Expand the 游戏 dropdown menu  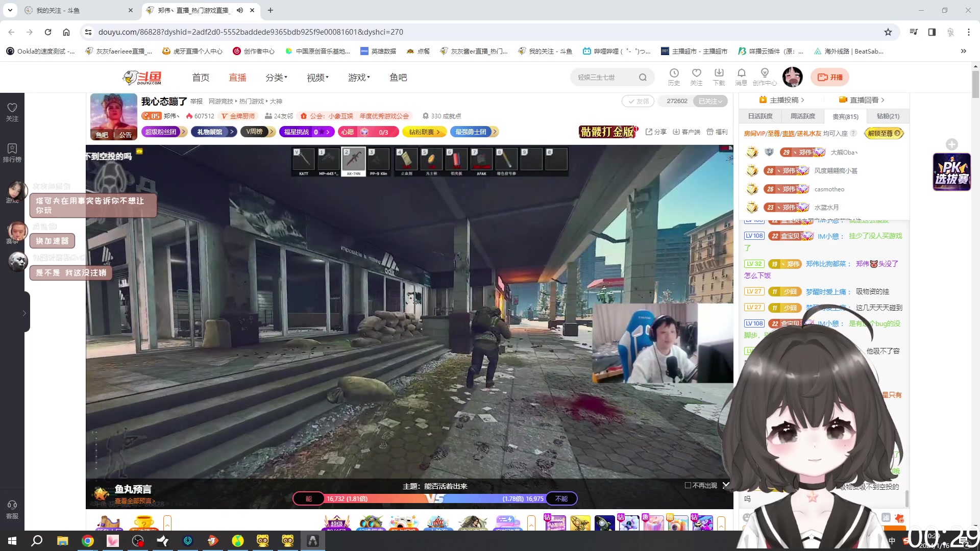point(359,78)
